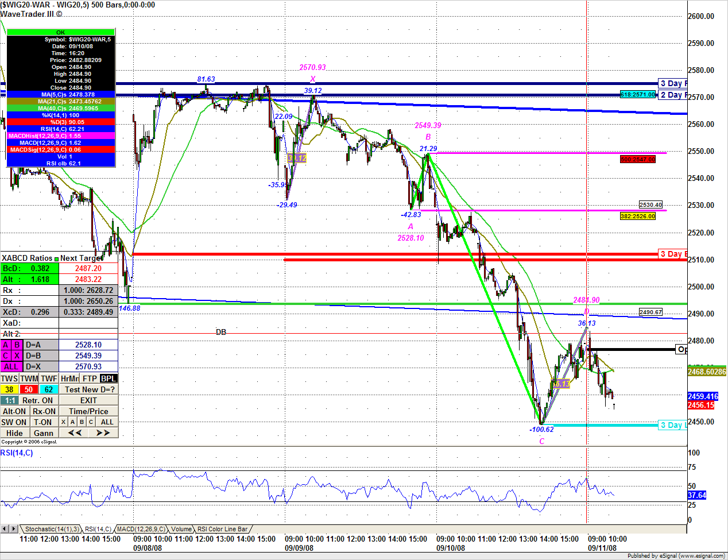Pick the red 50 retracement swatch
This screenshot has height=560, width=728.
tap(29, 389)
